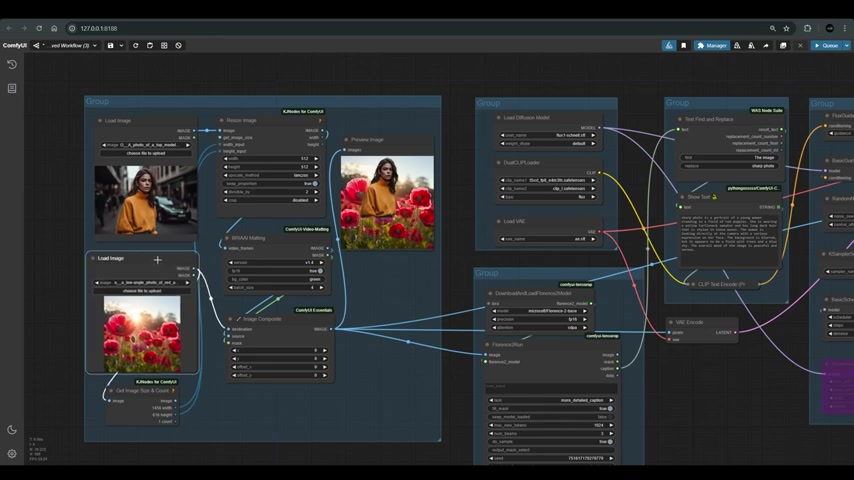Open browser extensions puzzle icon
Image resolution: width=854 pixels, height=480 pixels.
[807, 28]
